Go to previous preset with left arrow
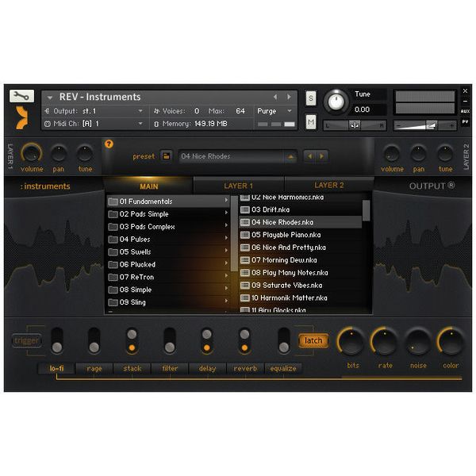This screenshot has width=476, height=476. pos(310,156)
